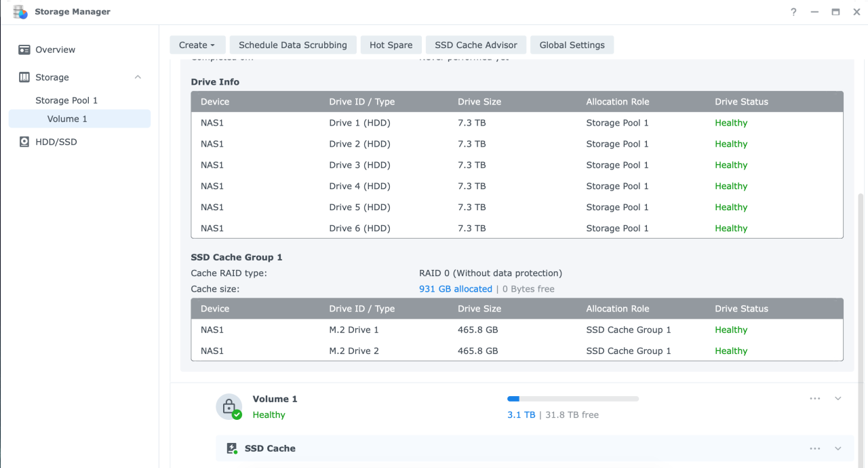Open Global Settings
The image size is (868, 468).
tap(572, 45)
